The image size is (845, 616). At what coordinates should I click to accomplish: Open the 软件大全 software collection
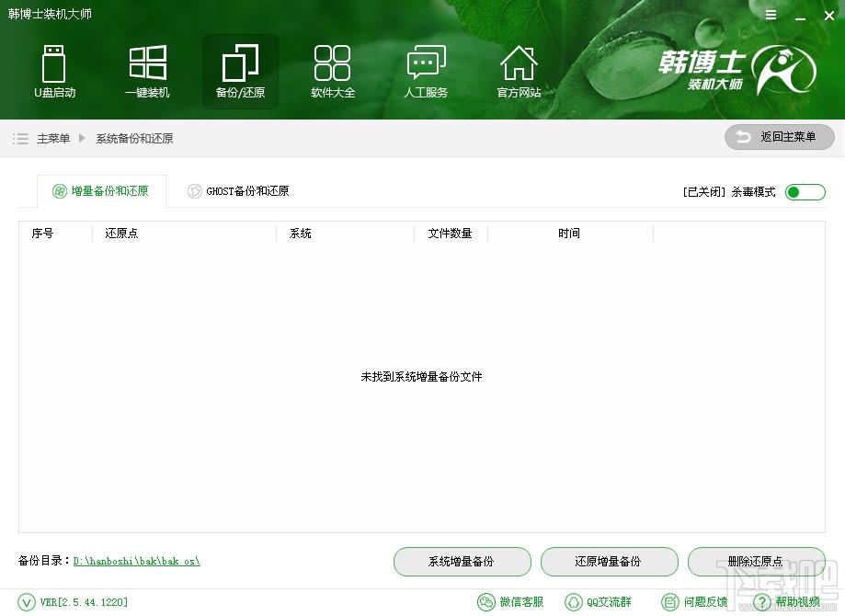[333, 72]
